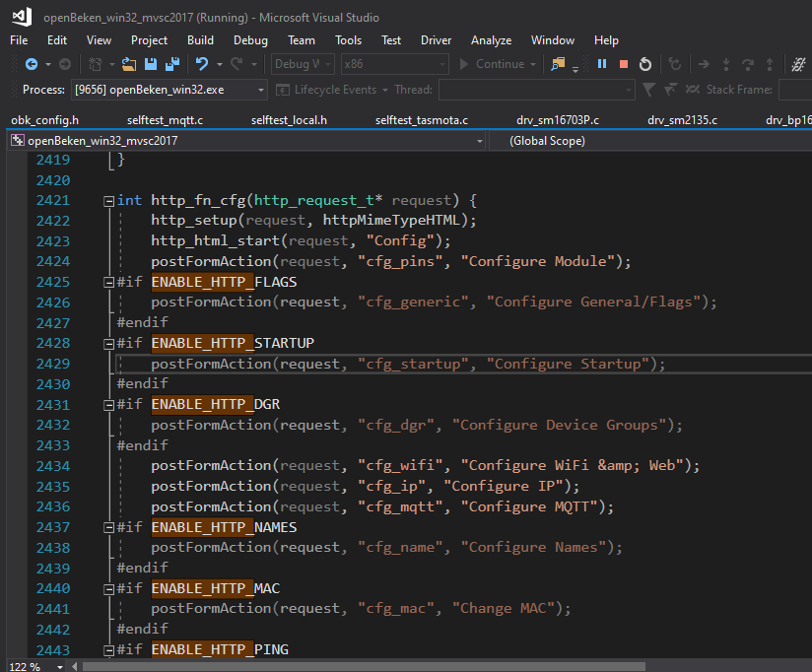Click the Show Threads in Source icon
812x672 pixels.
tap(670, 90)
